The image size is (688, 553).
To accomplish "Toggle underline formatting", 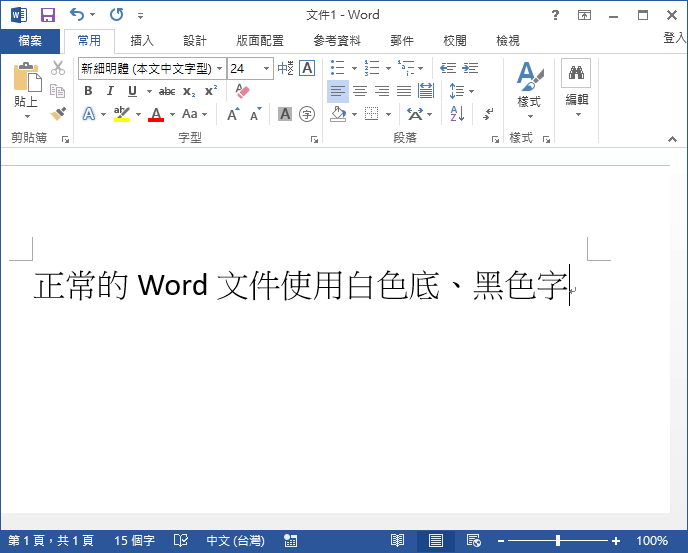I will (x=132, y=91).
